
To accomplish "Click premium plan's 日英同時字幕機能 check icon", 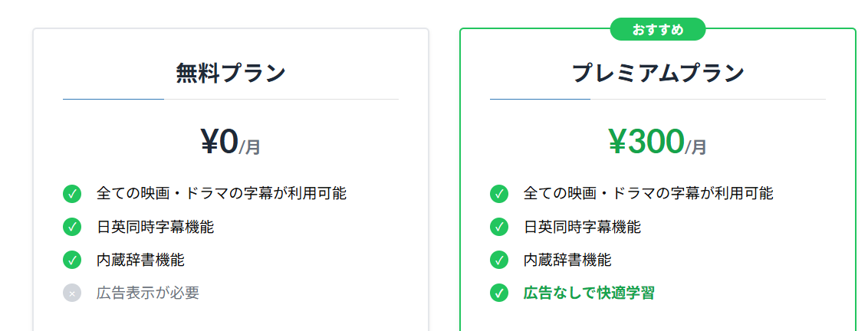I will coord(499,227).
